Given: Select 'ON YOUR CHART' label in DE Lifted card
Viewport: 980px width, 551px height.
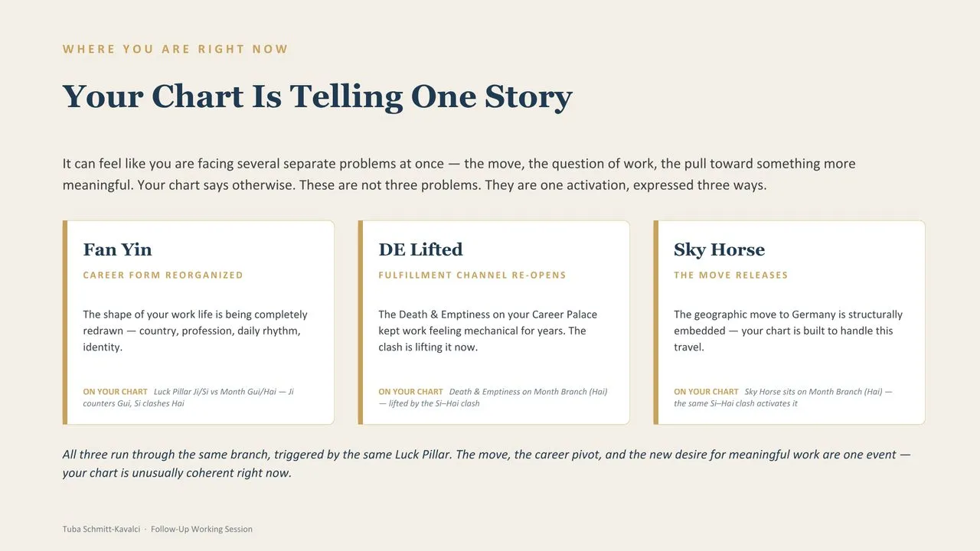Looking at the screenshot, I should pos(410,392).
